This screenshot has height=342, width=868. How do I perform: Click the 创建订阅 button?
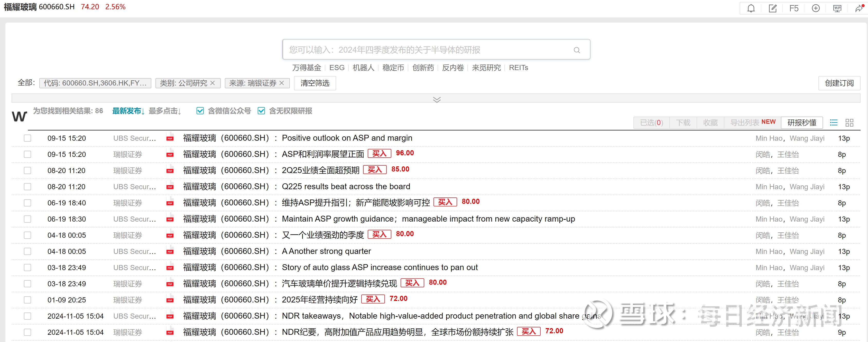839,83
